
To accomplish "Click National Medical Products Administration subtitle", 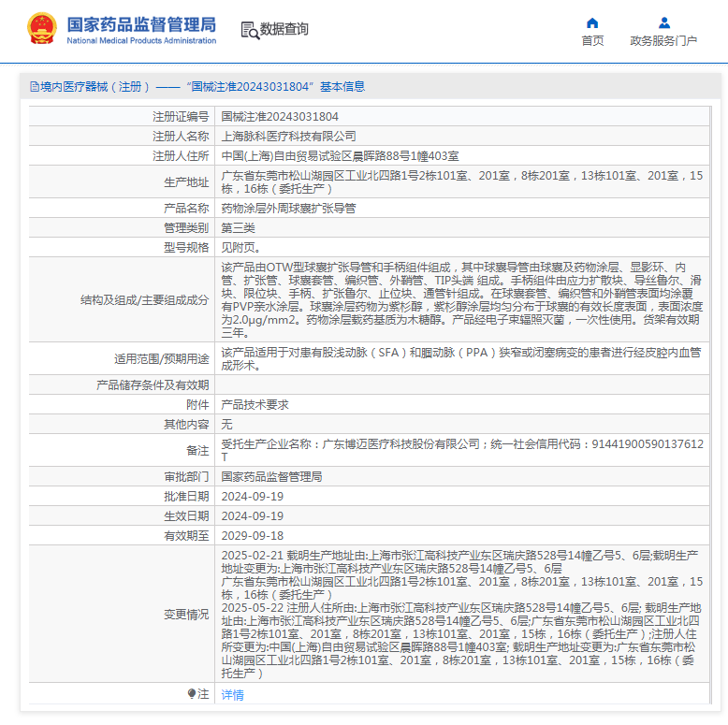I will [141, 41].
